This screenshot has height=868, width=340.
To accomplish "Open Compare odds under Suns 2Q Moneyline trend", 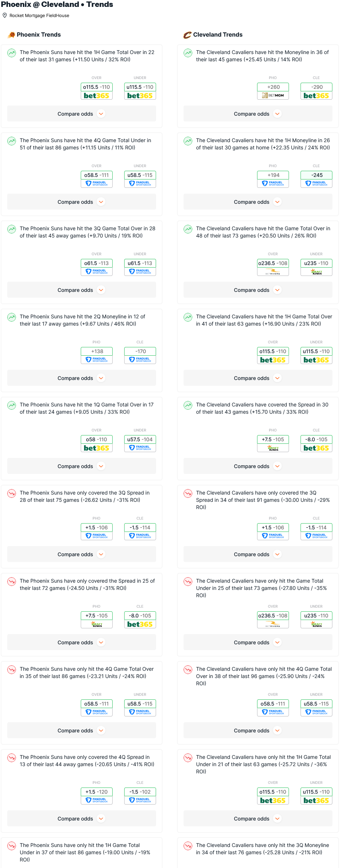I will coord(81,378).
